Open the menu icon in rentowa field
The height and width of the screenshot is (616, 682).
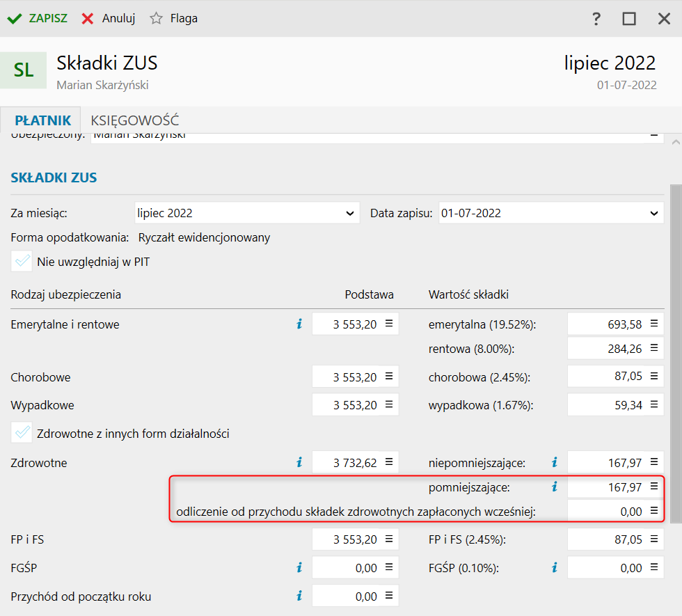point(653,349)
